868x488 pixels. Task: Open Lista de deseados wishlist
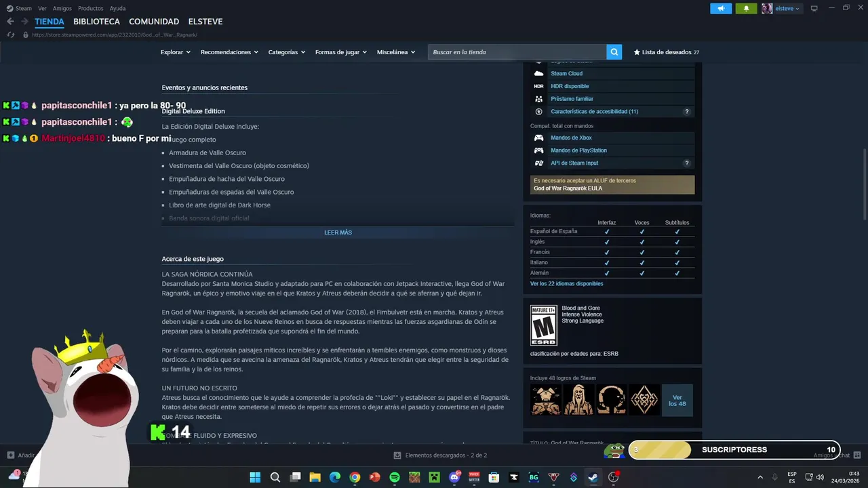[666, 52]
